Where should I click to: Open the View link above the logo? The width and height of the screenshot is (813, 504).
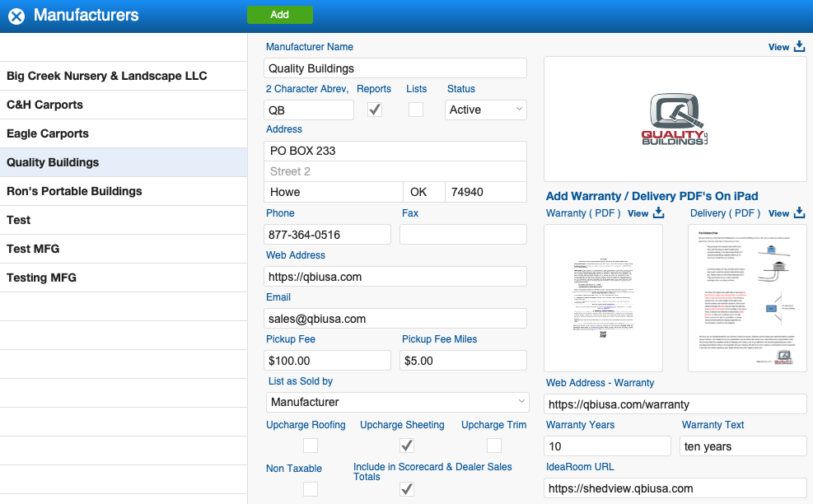tap(778, 47)
